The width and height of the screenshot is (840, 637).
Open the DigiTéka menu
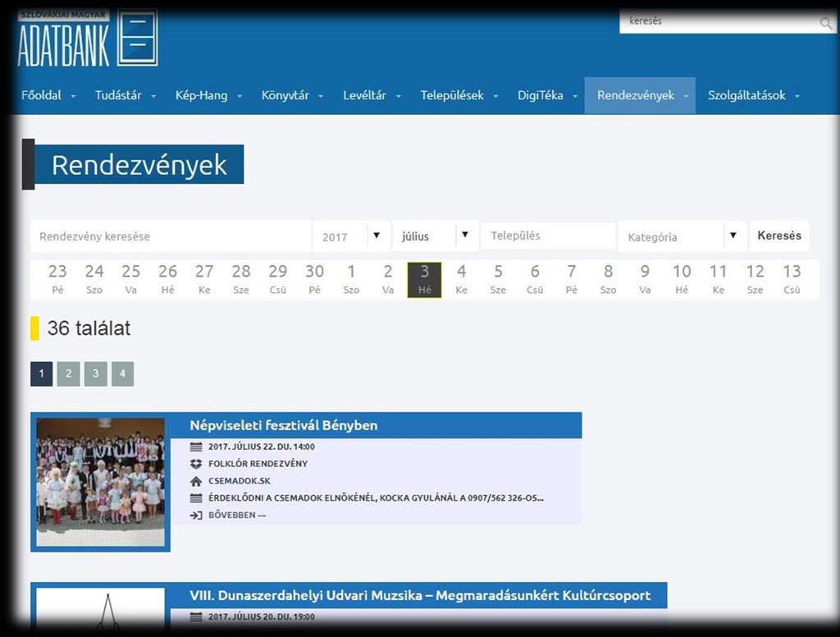(x=547, y=95)
